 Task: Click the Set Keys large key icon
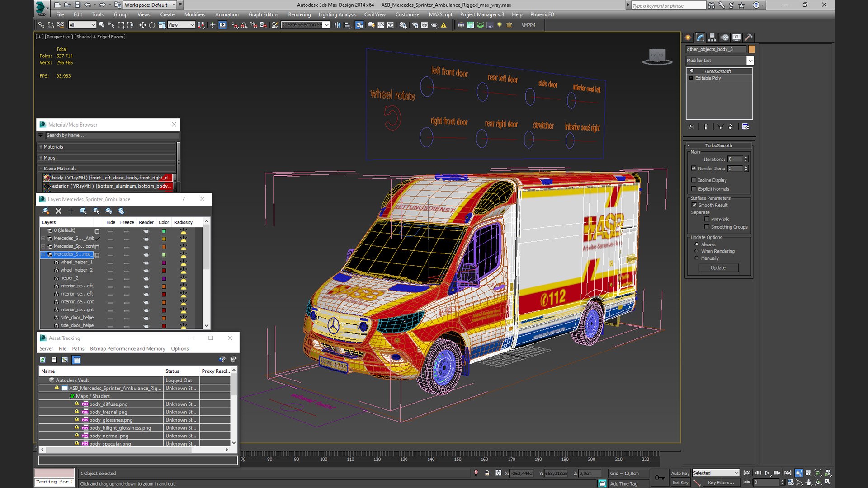660,477
